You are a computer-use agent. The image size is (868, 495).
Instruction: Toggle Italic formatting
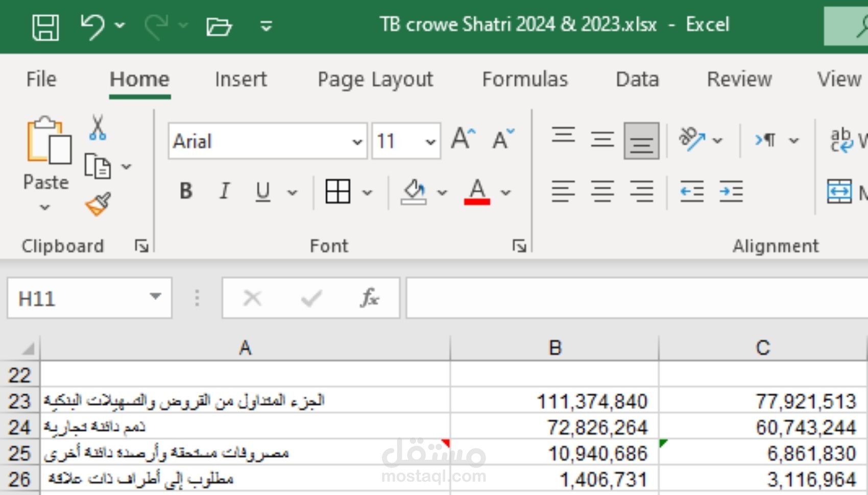point(224,191)
